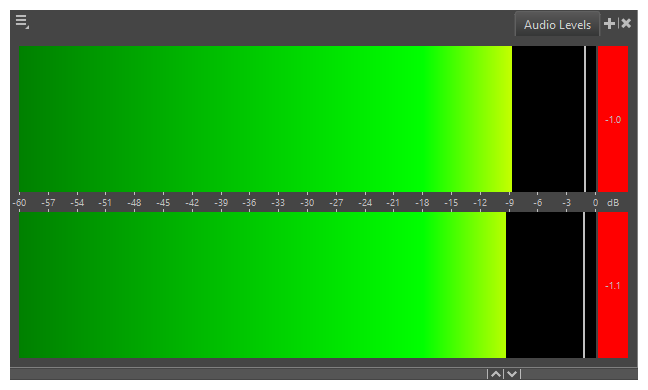The width and height of the screenshot is (648, 390).
Task: Click the -18 label on the dB scale
Action: (422, 203)
